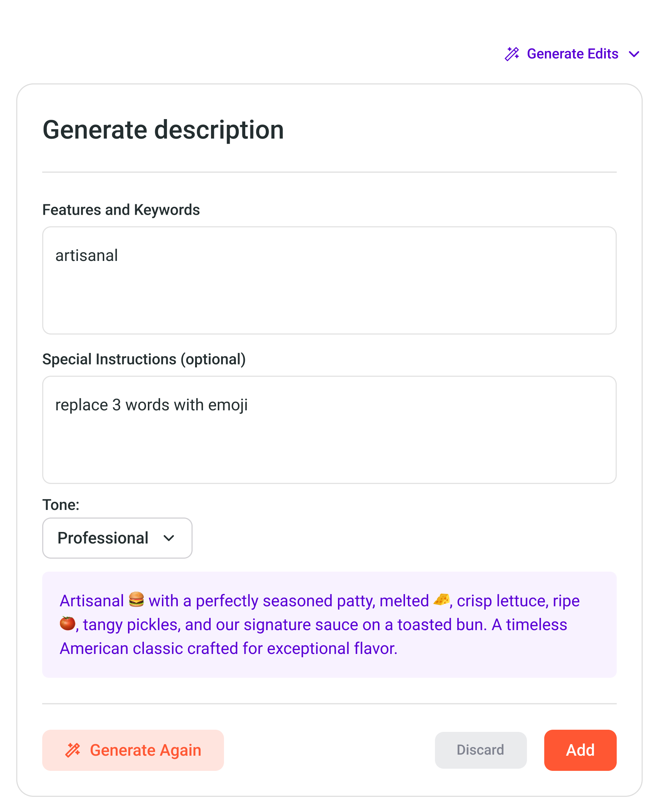Click the text replace 3 words with emoji
Viewport: 660px width, 812px height.
point(151,405)
